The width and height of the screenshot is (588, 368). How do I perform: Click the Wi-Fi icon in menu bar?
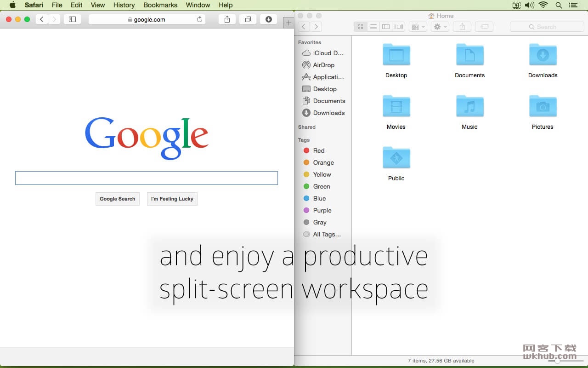point(543,5)
